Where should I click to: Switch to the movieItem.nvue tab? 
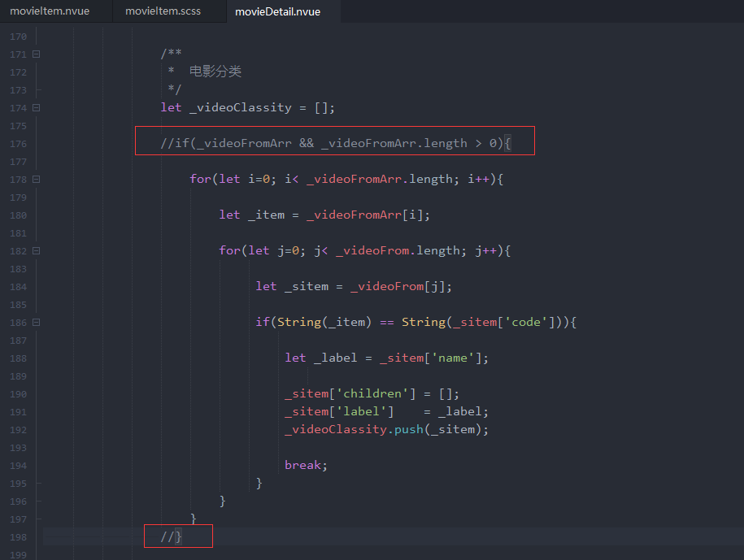(x=50, y=11)
